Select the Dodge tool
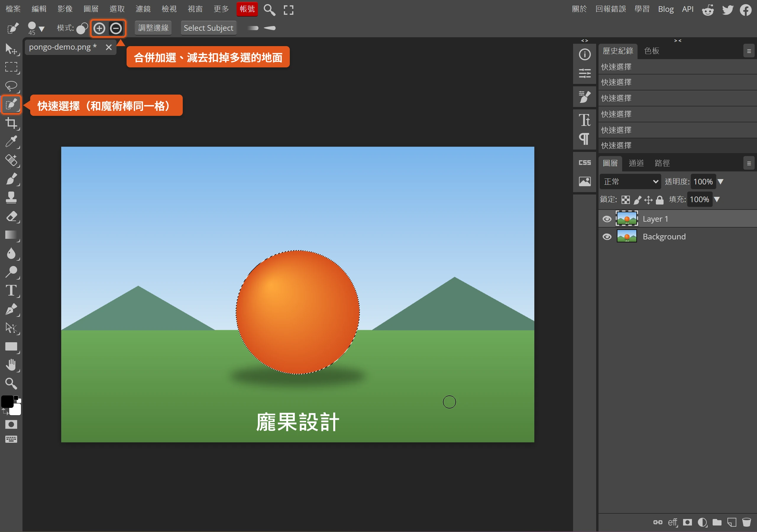 pos(11,272)
